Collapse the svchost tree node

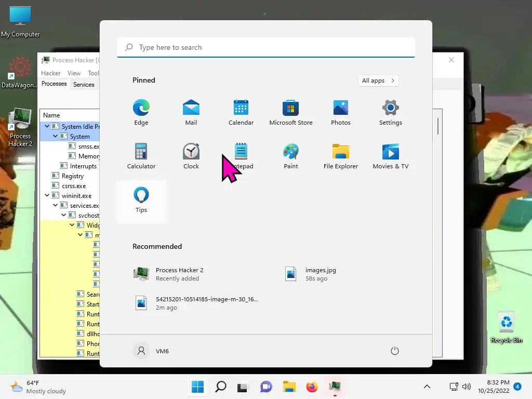click(x=63, y=215)
